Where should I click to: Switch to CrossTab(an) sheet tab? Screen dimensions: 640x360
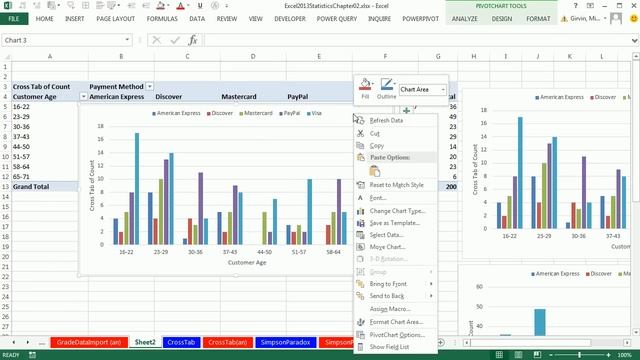pos(228,342)
